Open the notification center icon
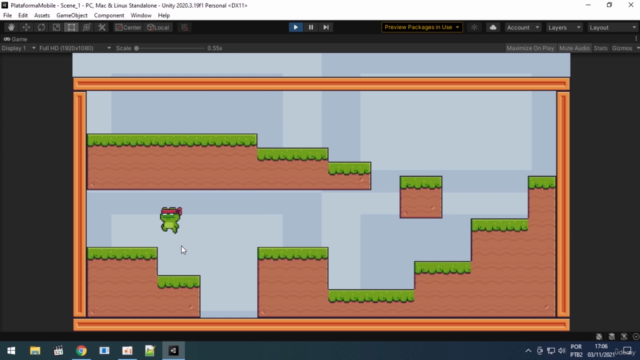 click(x=627, y=351)
